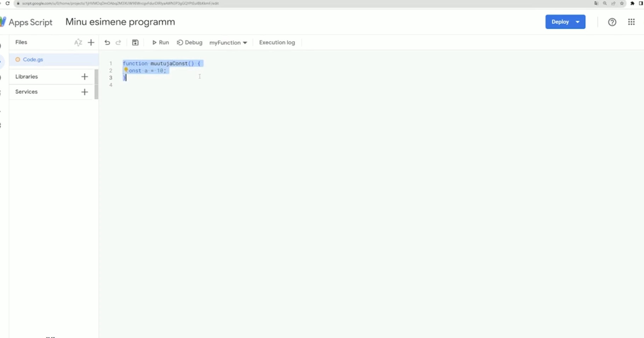Open the Execution log
The height and width of the screenshot is (338, 644).
coord(277,42)
